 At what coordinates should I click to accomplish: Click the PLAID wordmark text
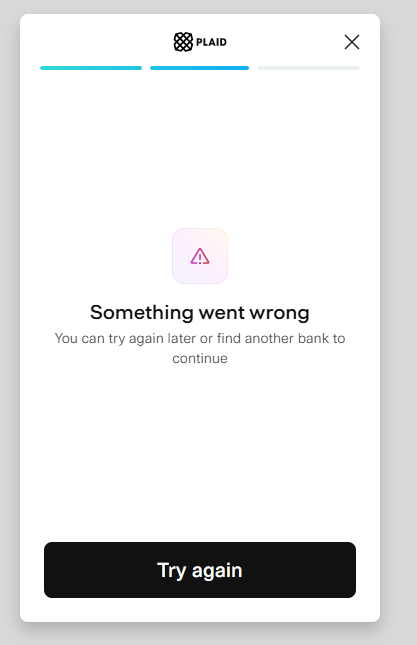pyautogui.click(x=211, y=42)
